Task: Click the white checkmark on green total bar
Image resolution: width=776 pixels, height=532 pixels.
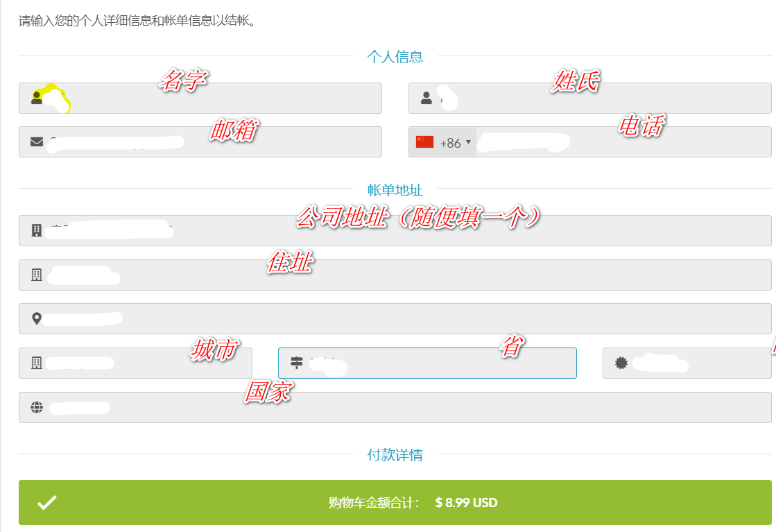Action: 47,503
